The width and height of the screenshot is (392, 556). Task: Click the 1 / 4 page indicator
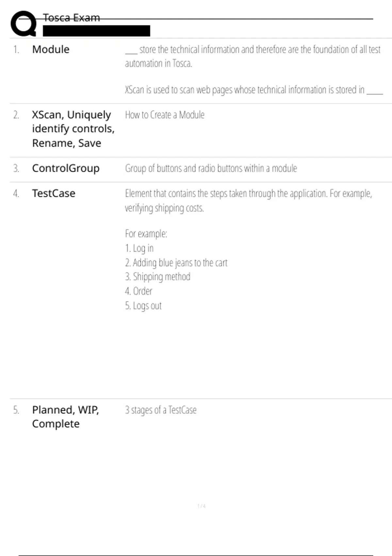click(202, 506)
